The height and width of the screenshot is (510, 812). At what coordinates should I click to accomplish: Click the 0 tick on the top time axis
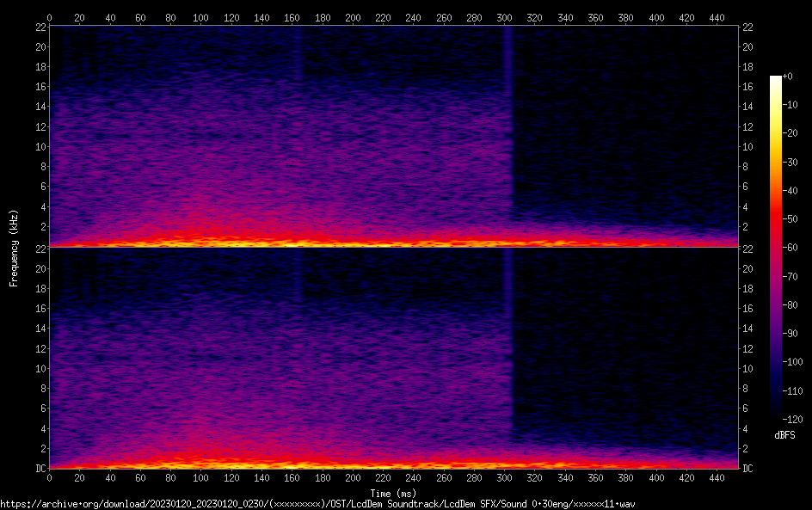(x=49, y=17)
